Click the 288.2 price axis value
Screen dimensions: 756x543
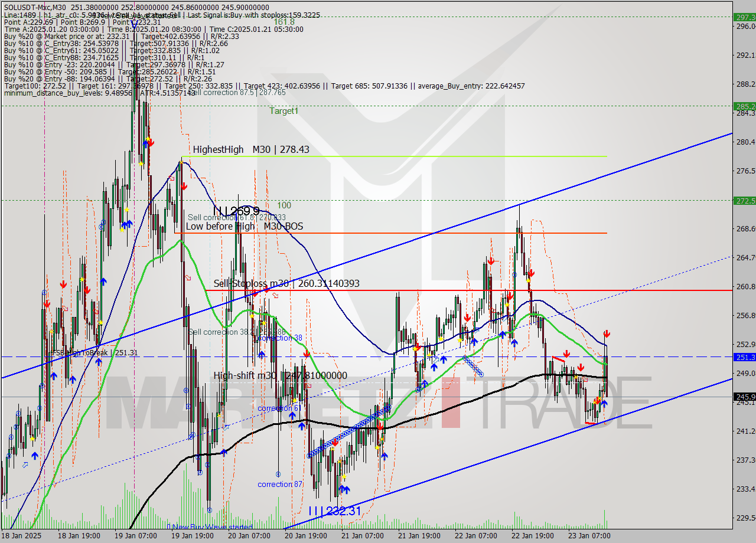tap(745, 84)
